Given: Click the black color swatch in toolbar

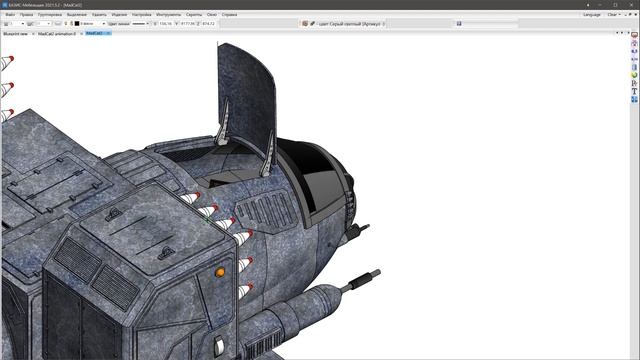Looking at the screenshot, I should [77, 24].
